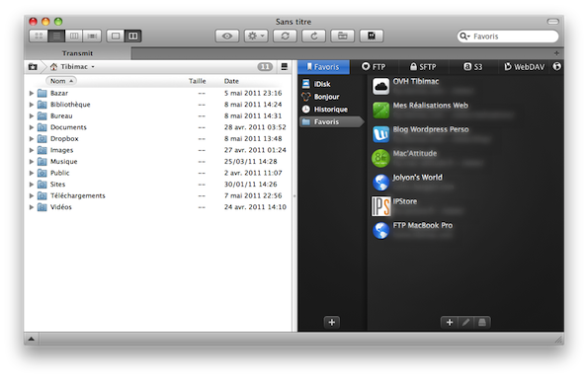
Task: Enable dual-pane layout view
Action: click(133, 36)
